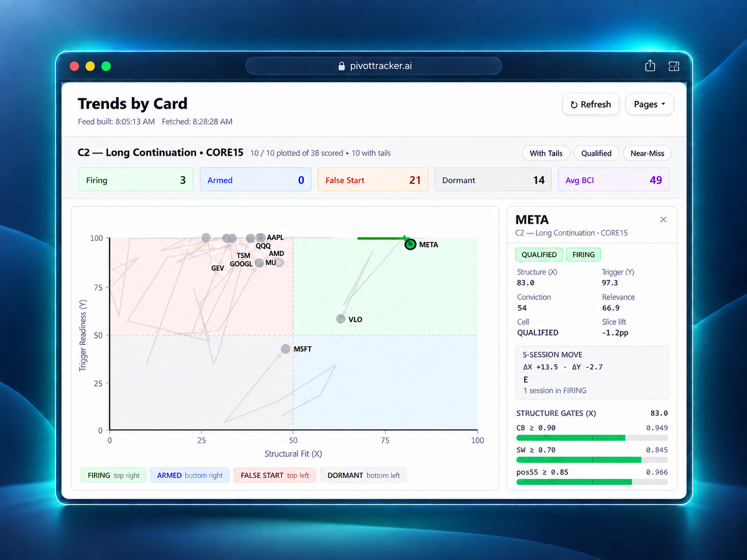Click the 1 session in FIRING text
This screenshot has width=747, height=560.
[x=555, y=390]
